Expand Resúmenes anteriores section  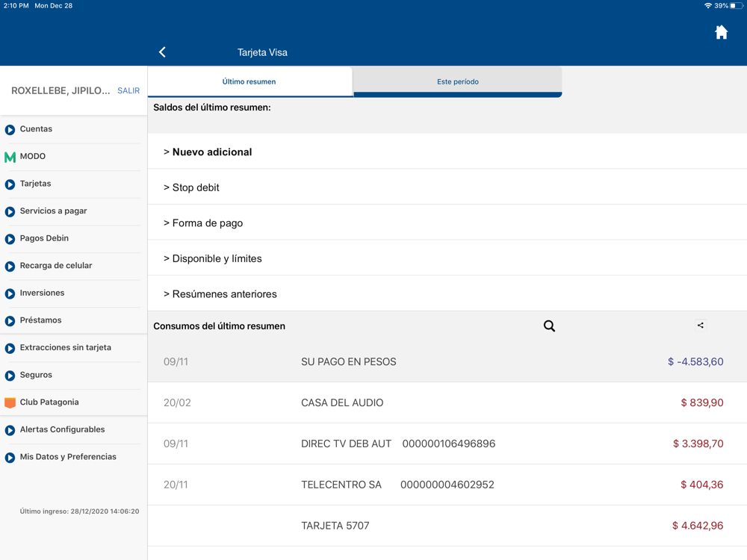point(447,293)
